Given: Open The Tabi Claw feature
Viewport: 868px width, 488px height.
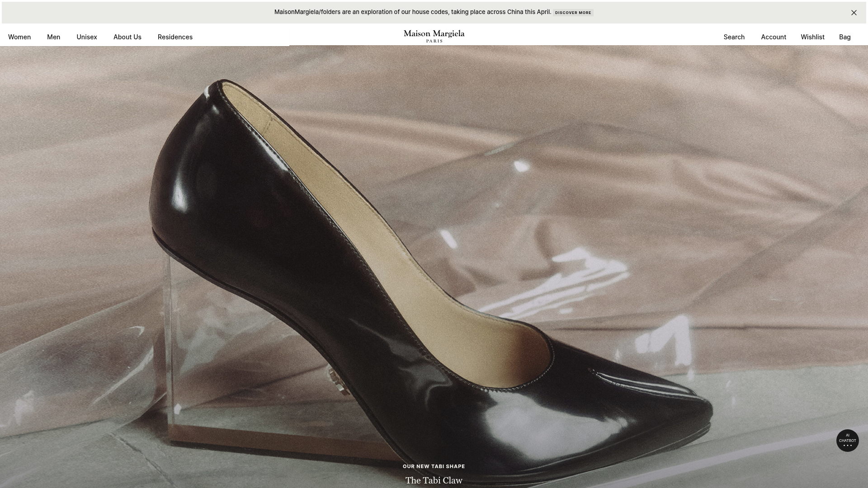Looking at the screenshot, I should (434, 480).
